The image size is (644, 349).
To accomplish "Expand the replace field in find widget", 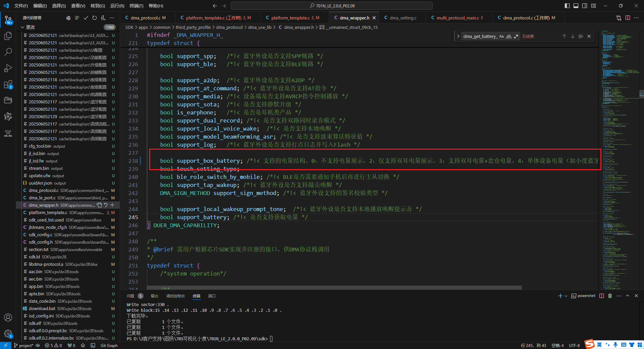I will [x=458, y=36].
